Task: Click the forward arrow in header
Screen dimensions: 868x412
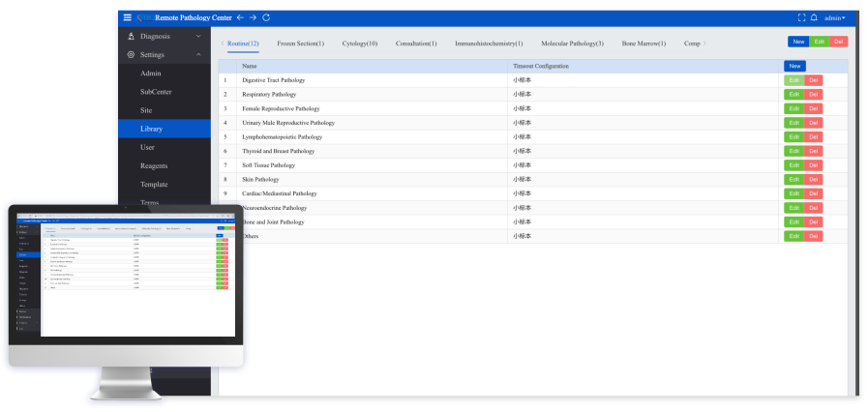Action: point(253,17)
